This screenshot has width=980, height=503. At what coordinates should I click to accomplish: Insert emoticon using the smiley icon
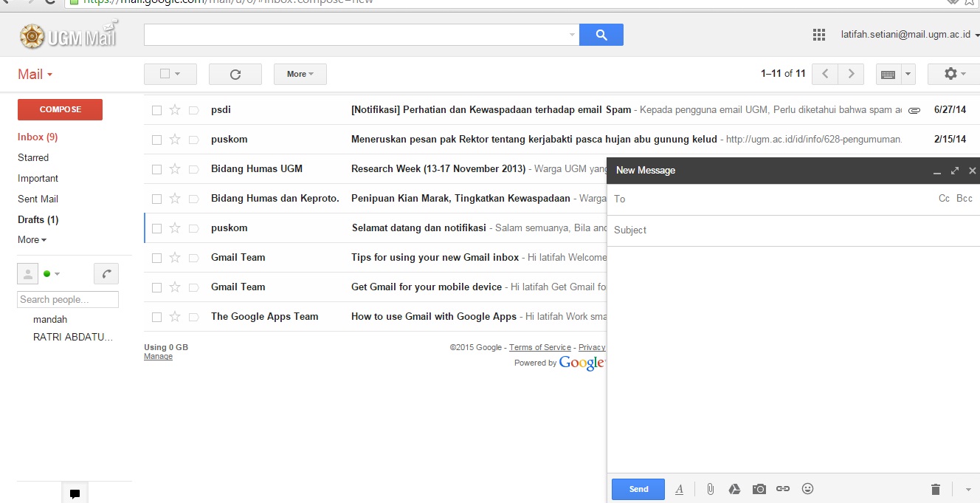pyautogui.click(x=807, y=488)
